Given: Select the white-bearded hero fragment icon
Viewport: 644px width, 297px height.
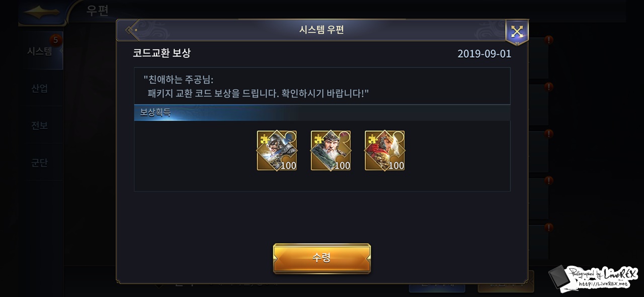Looking at the screenshot, I should pos(331,151).
